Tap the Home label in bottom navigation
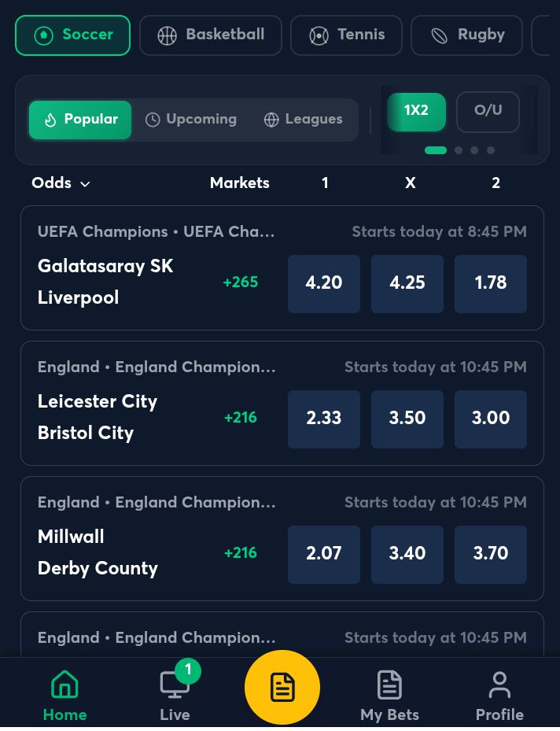560x731 pixels. coord(64,715)
